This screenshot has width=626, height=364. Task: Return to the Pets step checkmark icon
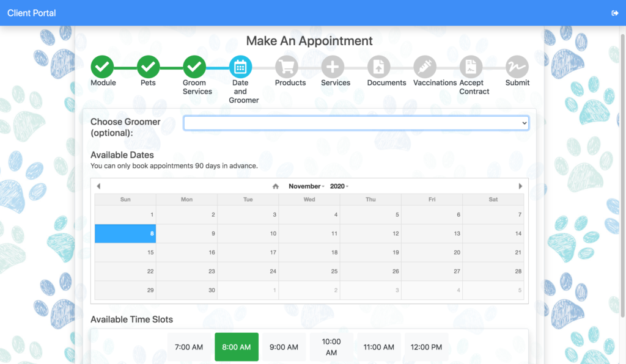pyautogui.click(x=148, y=67)
